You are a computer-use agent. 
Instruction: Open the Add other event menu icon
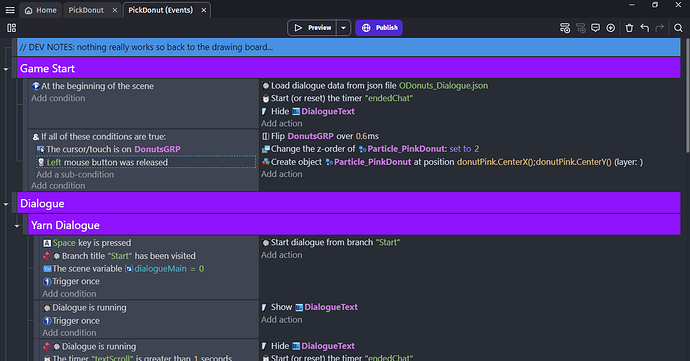[x=610, y=28]
